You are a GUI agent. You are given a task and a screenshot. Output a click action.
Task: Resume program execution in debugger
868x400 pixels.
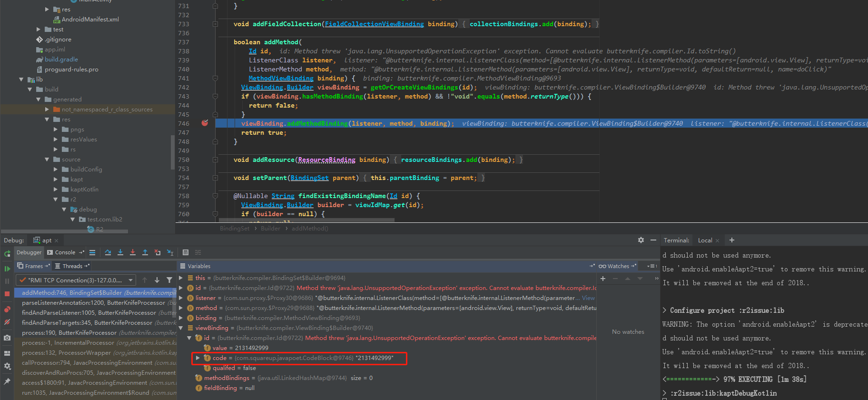[7, 269]
